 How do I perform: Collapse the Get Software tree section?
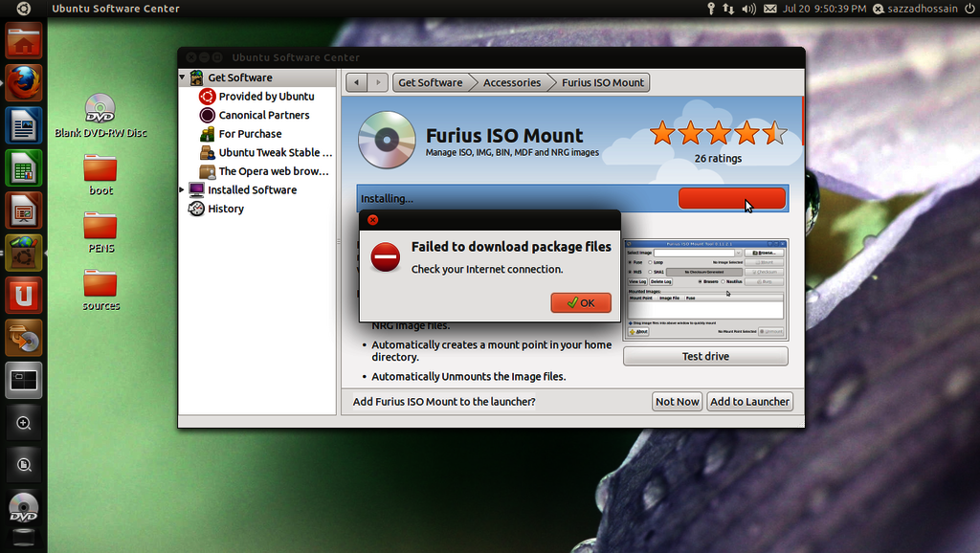[x=183, y=77]
